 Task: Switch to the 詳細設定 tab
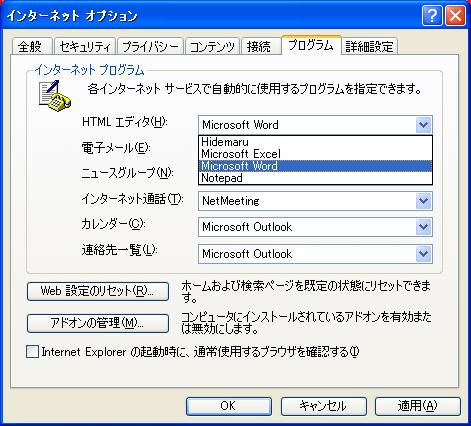(x=369, y=46)
